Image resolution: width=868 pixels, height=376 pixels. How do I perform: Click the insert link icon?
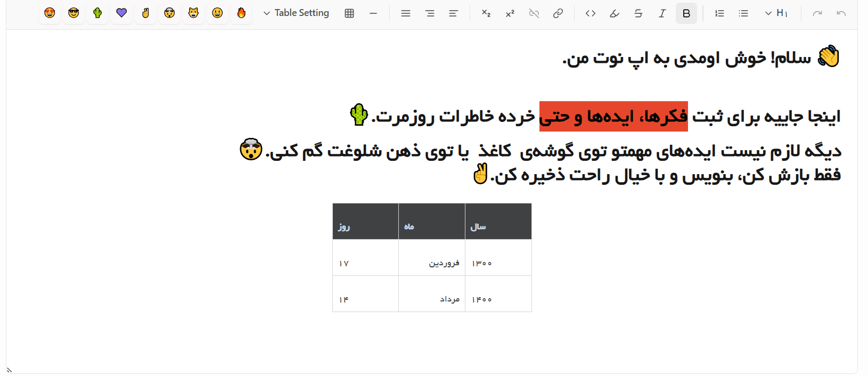click(x=558, y=13)
